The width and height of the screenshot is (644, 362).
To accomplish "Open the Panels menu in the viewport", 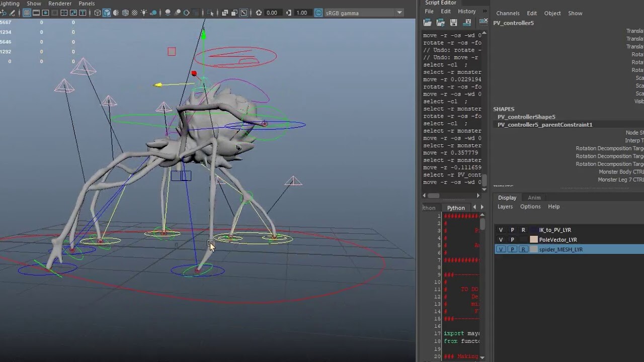I will pyautogui.click(x=87, y=4).
